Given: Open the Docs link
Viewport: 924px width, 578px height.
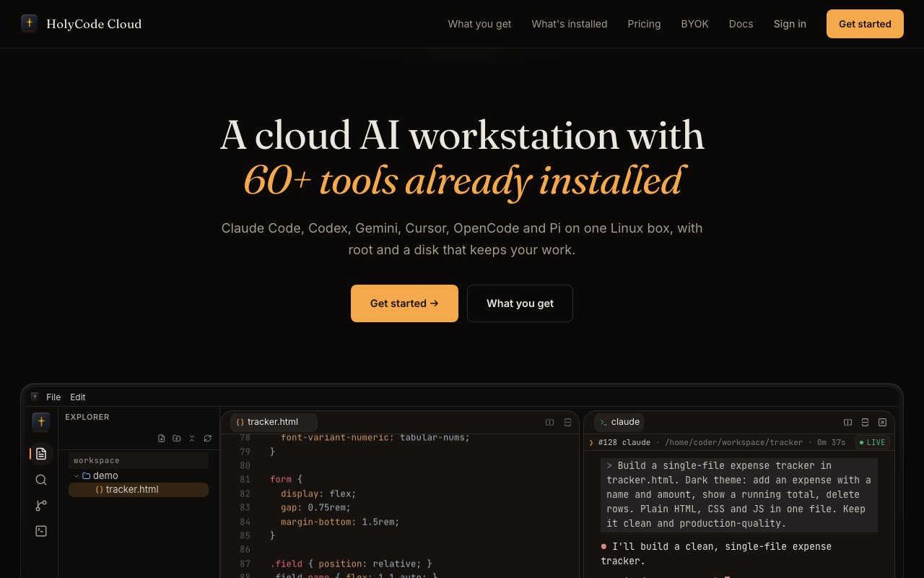Looking at the screenshot, I should point(741,24).
